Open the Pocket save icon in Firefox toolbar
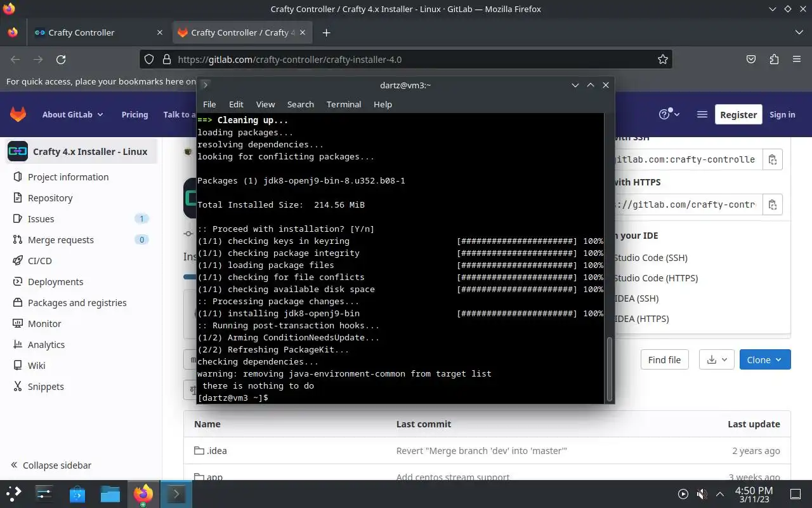This screenshot has width=812, height=508. (x=751, y=59)
